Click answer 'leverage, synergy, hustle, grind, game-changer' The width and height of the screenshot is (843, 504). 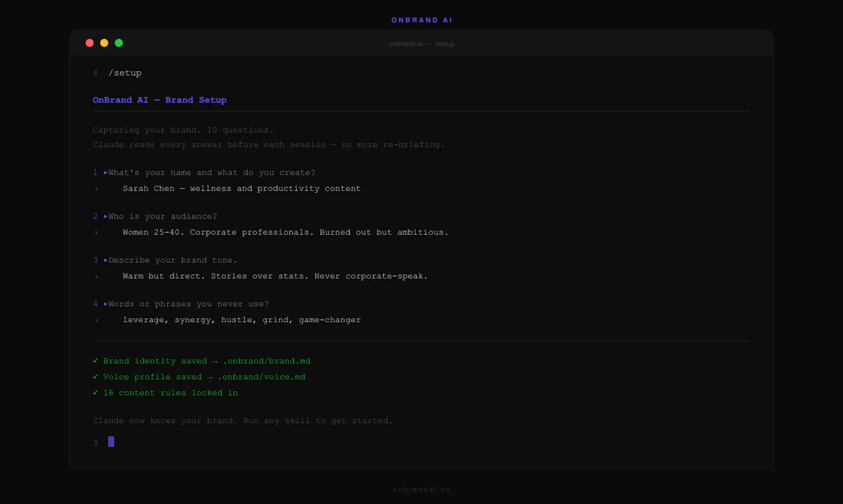[242, 320]
